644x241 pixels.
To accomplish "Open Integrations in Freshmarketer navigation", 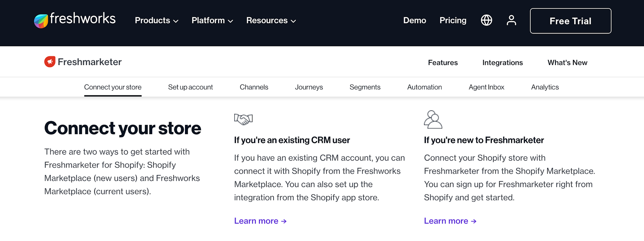I will click(x=502, y=63).
